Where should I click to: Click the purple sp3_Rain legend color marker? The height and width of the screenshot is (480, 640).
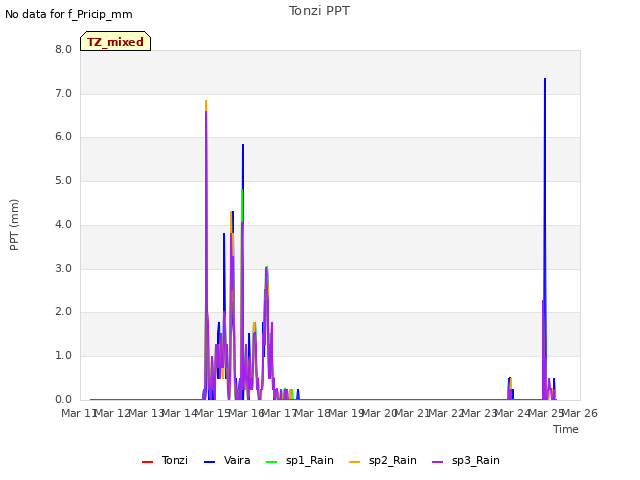click(x=438, y=462)
